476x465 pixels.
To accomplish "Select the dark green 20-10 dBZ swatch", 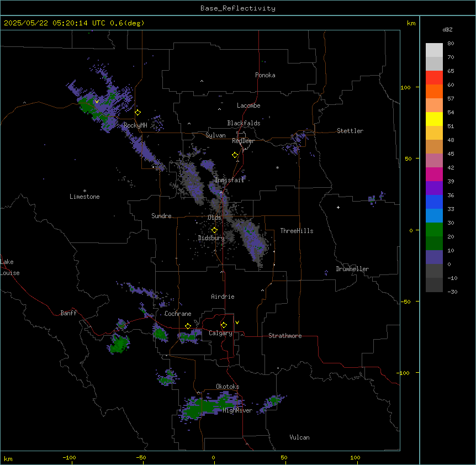I will tap(434, 243).
